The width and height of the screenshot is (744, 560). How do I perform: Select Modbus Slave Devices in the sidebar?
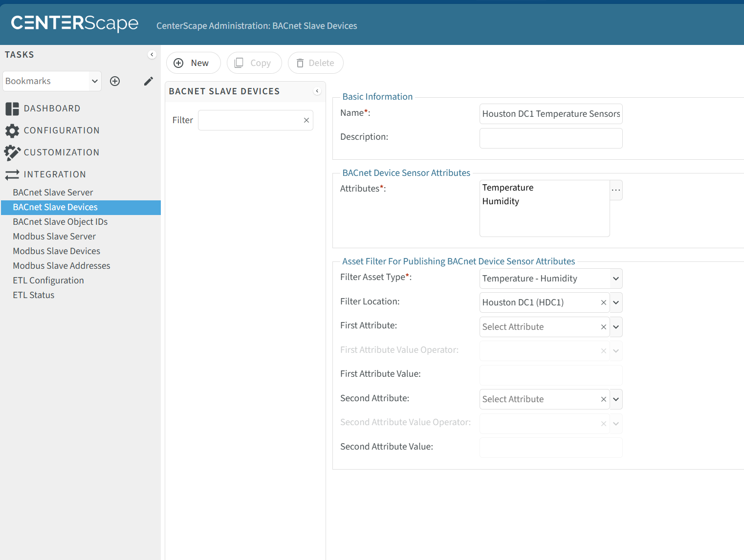click(x=57, y=251)
